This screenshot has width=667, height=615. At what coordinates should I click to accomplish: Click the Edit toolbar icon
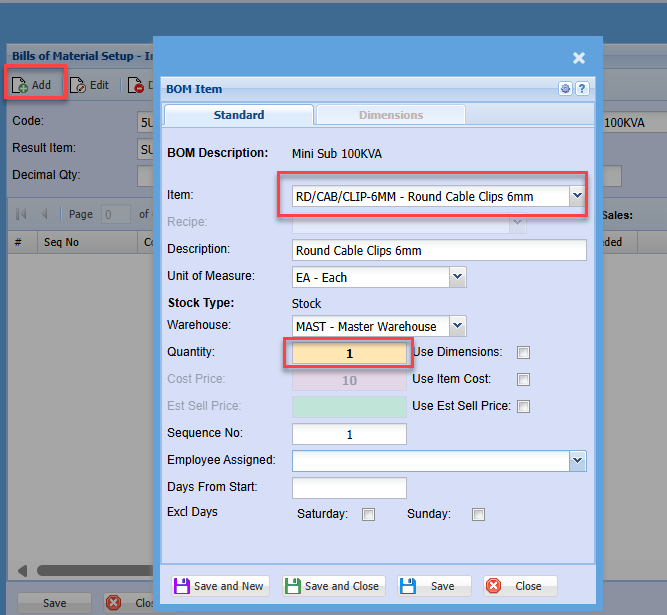[x=78, y=85]
